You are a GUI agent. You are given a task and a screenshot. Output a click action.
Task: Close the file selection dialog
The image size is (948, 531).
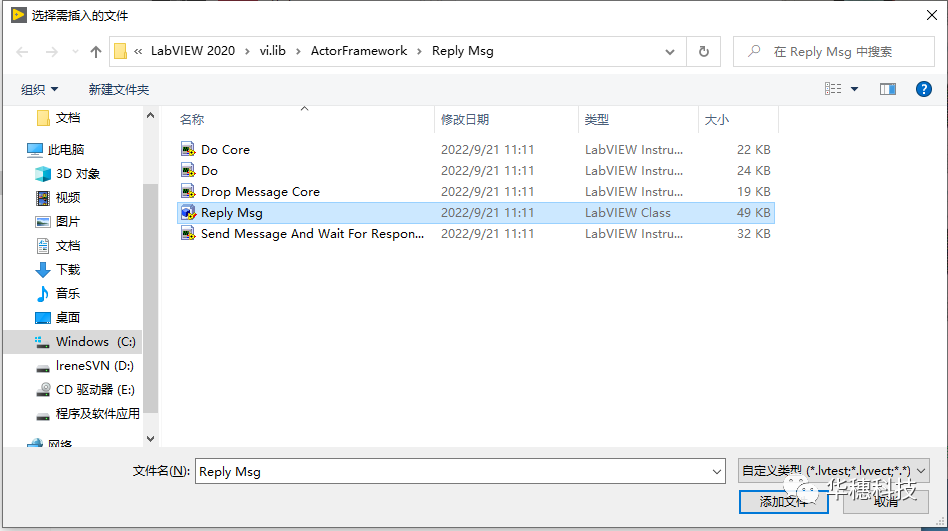(932, 15)
